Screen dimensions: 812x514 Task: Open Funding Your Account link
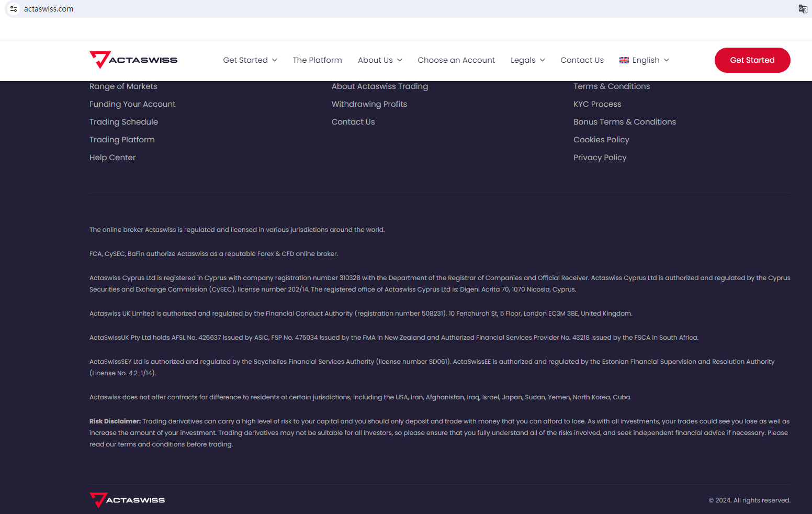(132, 104)
